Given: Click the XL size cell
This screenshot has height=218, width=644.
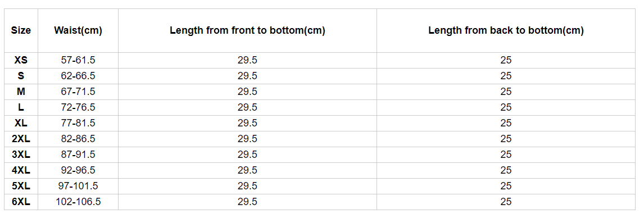Looking at the screenshot, I should [21, 123].
